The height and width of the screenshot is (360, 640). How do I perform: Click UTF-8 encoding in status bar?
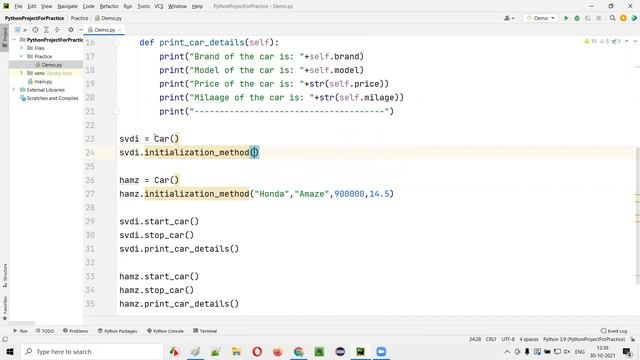(x=508, y=339)
